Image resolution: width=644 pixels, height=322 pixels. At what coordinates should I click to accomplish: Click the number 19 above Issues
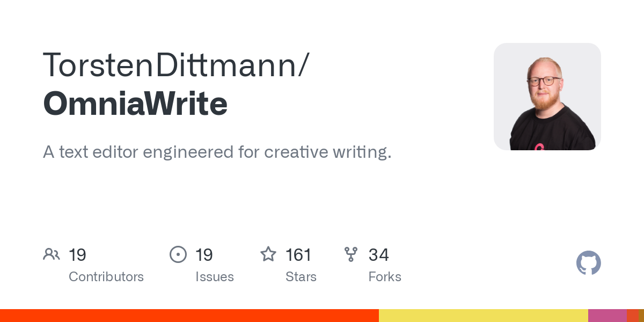click(x=204, y=254)
